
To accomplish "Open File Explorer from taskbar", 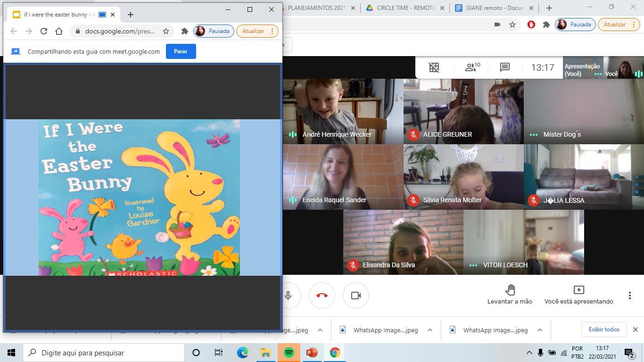I will pyautogui.click(x=265, y=353).
